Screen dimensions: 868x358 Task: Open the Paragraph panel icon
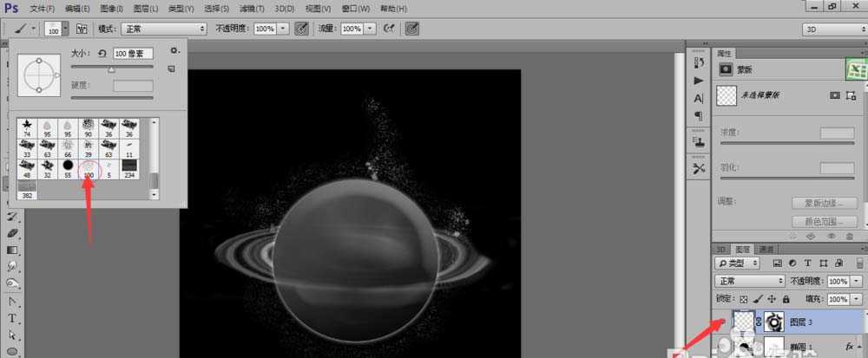(699, 115)
